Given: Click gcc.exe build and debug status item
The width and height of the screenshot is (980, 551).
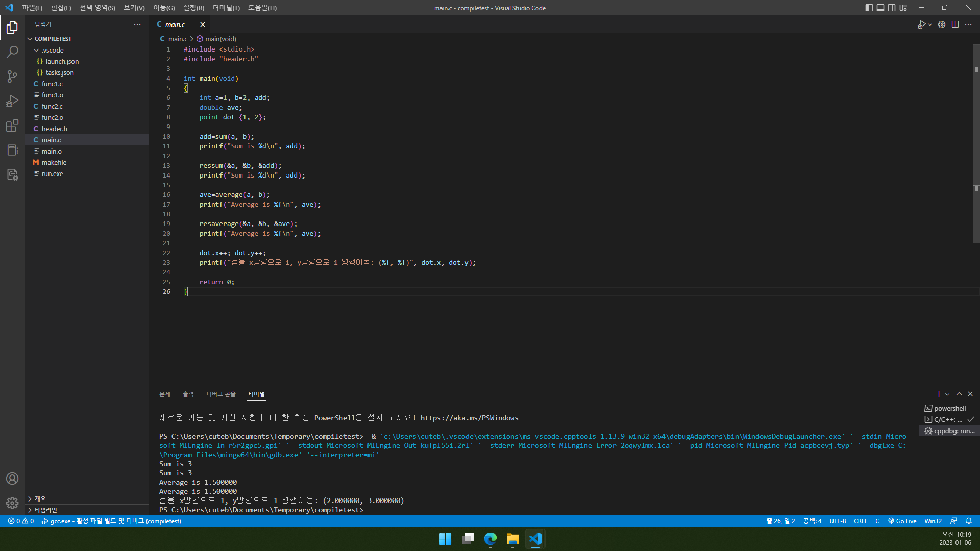Looking at the screenshot, I should tap(111, 521).
